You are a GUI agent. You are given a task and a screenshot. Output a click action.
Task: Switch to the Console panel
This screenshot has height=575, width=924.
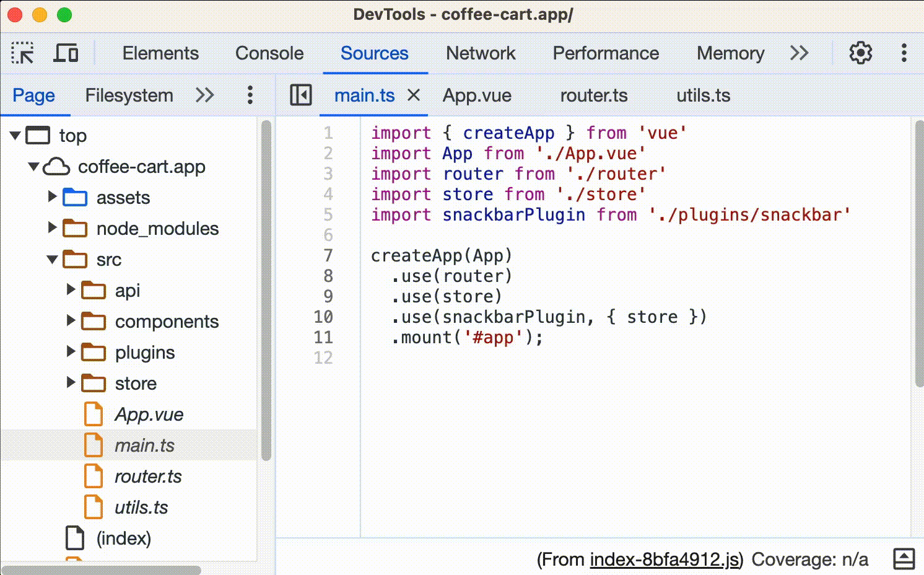269,53
